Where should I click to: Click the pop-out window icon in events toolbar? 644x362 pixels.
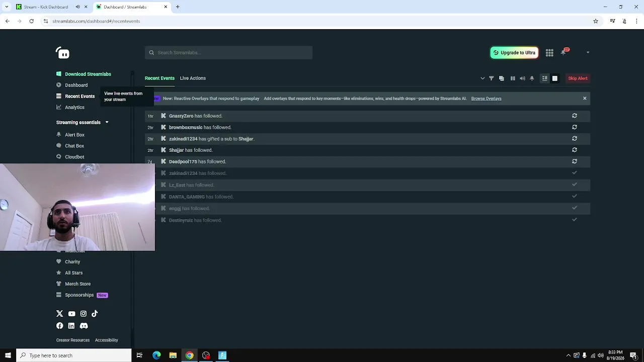pos(502,78)
